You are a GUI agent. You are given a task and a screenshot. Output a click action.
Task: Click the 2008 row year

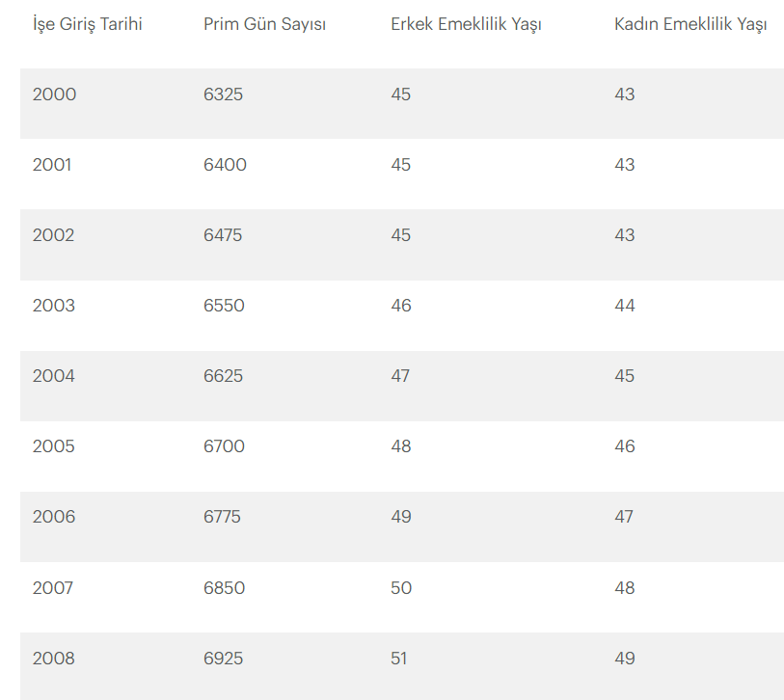coord(53,659)
